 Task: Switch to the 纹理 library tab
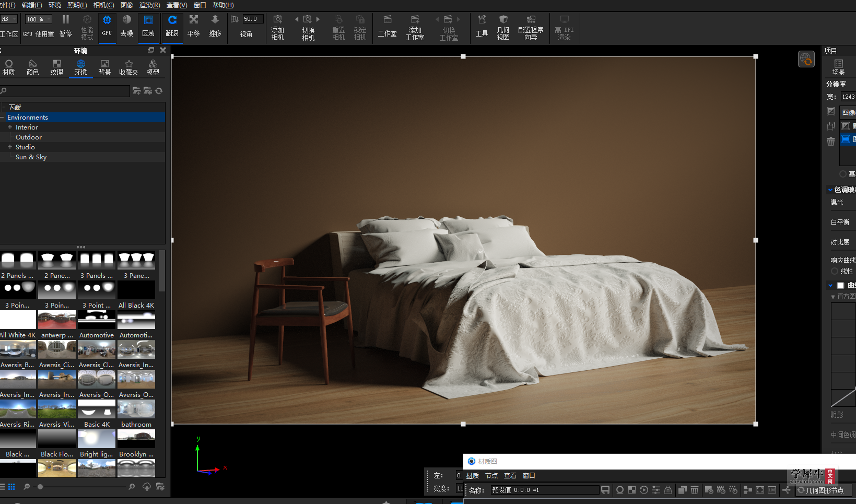(x=56, y=68)
